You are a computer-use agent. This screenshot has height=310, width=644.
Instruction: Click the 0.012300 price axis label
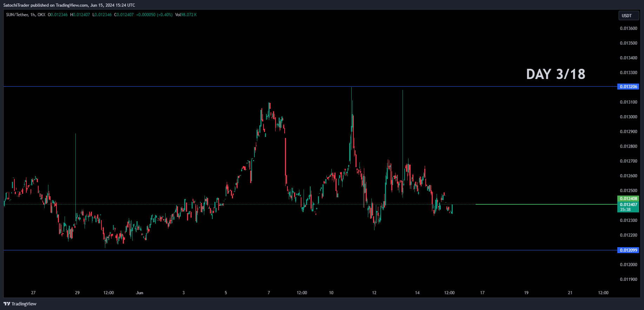coord(628,220)
